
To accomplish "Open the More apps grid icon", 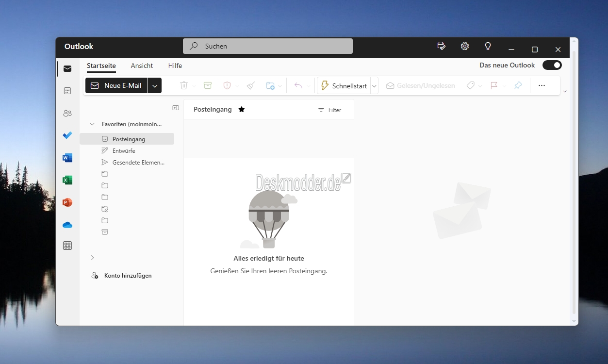I will tap(67, 246).
